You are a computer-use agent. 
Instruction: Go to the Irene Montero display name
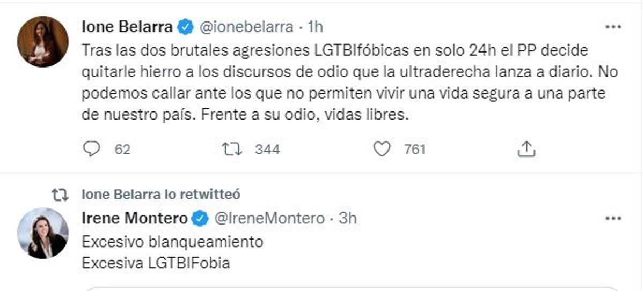(x=135, y=219)
